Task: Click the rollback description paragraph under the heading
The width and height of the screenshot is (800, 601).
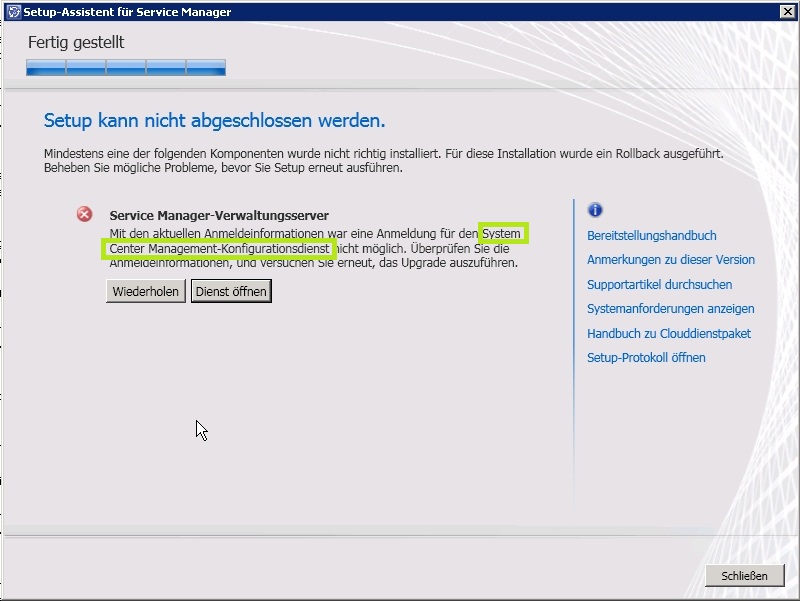Action: pos(383,162)
